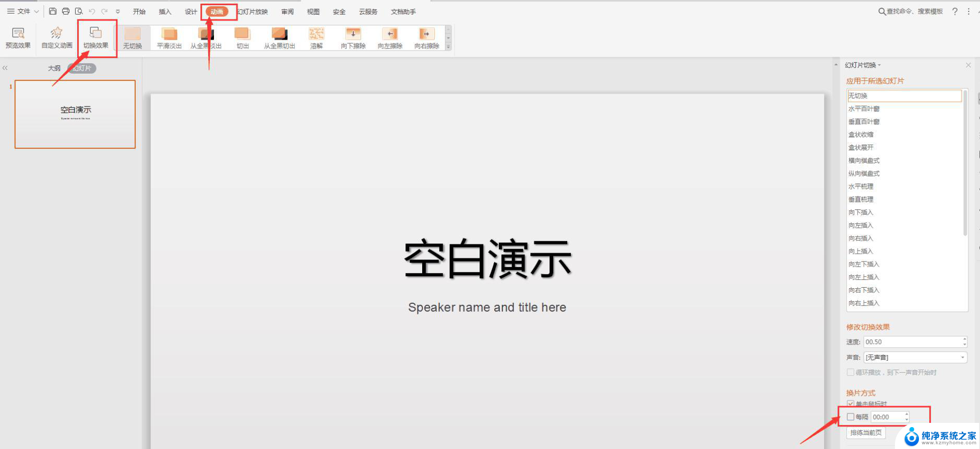This screenshot has height=449, width=980.
Task: Select 向左擦除 wipe left transition
Action: (x=390, y=39)
